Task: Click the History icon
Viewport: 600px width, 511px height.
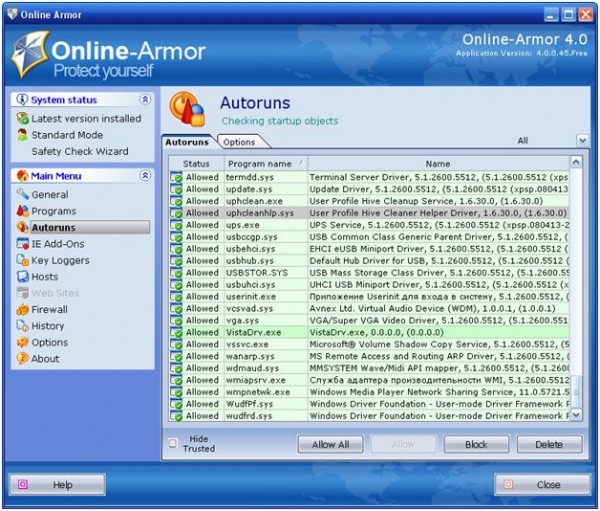Action: tap(23, 326)
